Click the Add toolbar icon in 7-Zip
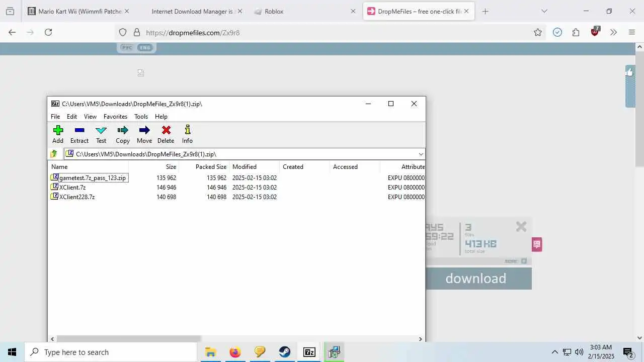This screenshot has width=644, height=362. [x=58, y=135]
